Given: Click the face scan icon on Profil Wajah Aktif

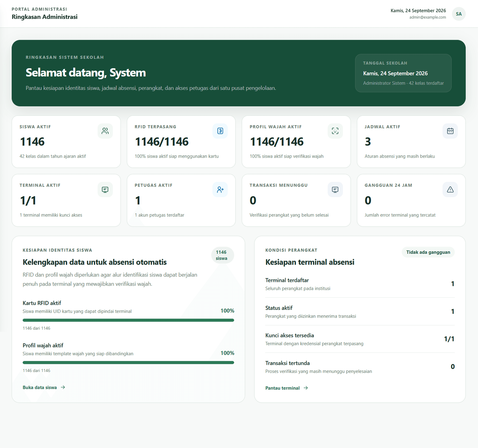Looking at the screenshot, I should [335, 131].
